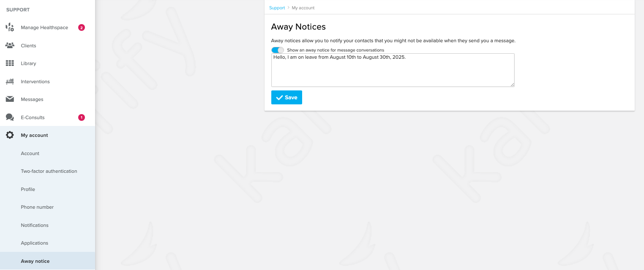The height and width of the screenshot is (270, 644).
Task: Disable the away notice toggle switch
Action: click(278, 50)
